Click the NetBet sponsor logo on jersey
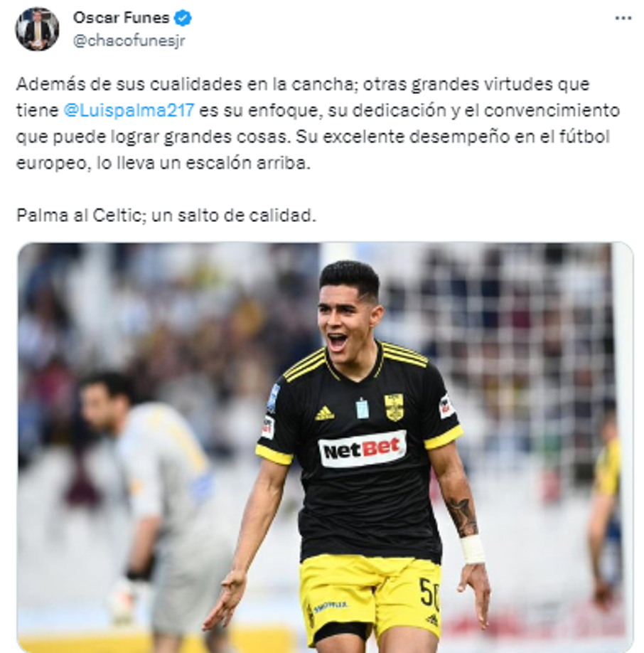Image resolution: width=644 pixels, height=653 pixels. 363,449
